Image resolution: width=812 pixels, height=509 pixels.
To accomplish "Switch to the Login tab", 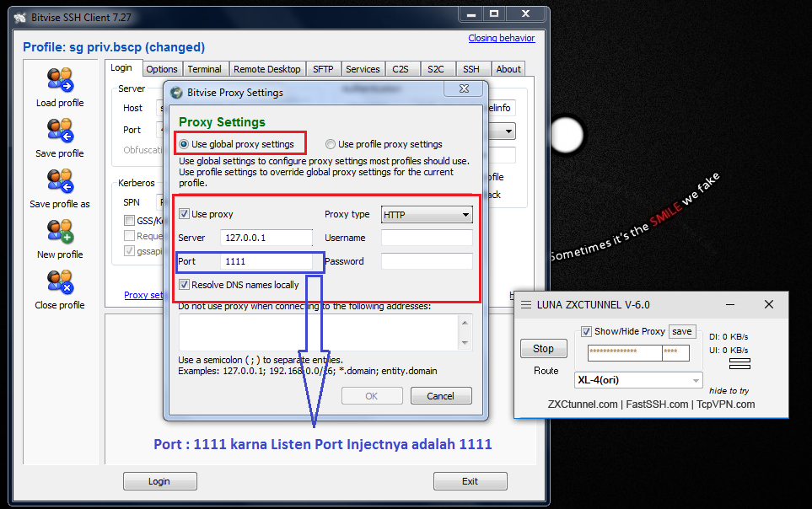I will (121, 67).
